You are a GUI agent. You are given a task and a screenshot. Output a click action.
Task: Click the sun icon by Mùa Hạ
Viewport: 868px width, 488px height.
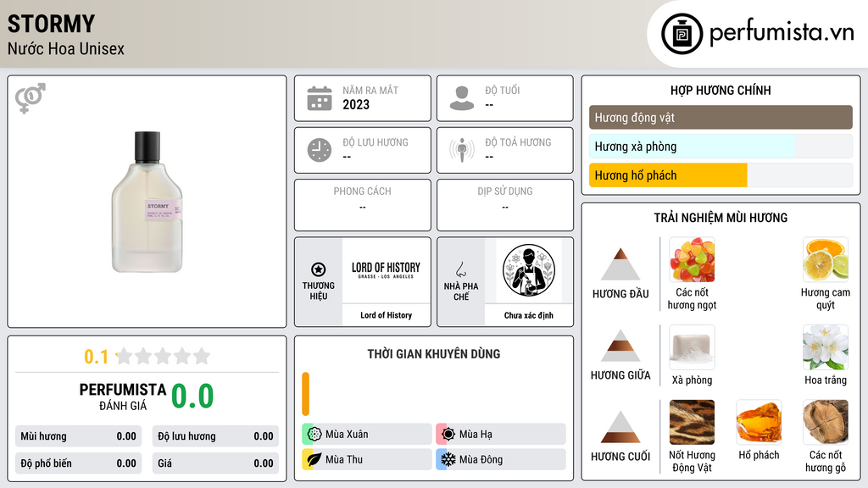(x=448, y=435)
